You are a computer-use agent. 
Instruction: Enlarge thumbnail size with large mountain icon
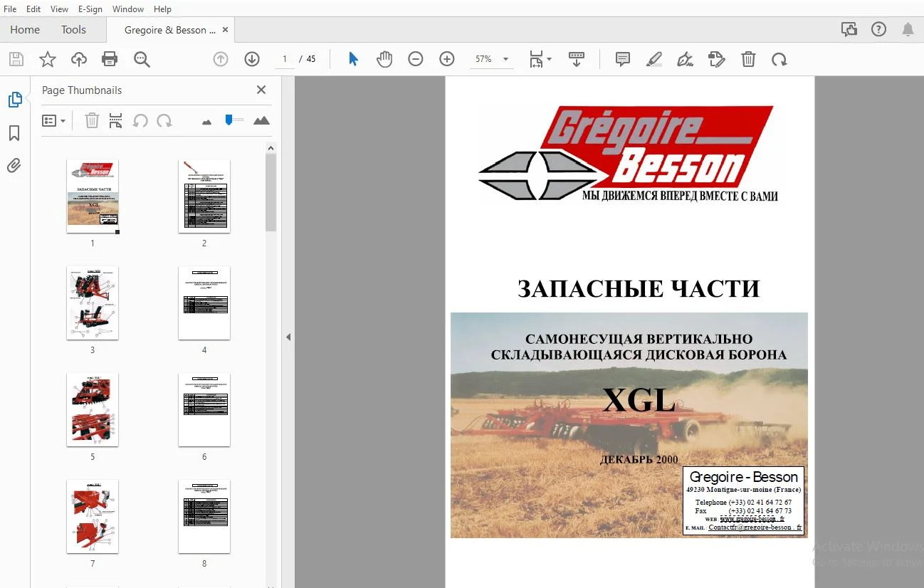pos(261,120)
